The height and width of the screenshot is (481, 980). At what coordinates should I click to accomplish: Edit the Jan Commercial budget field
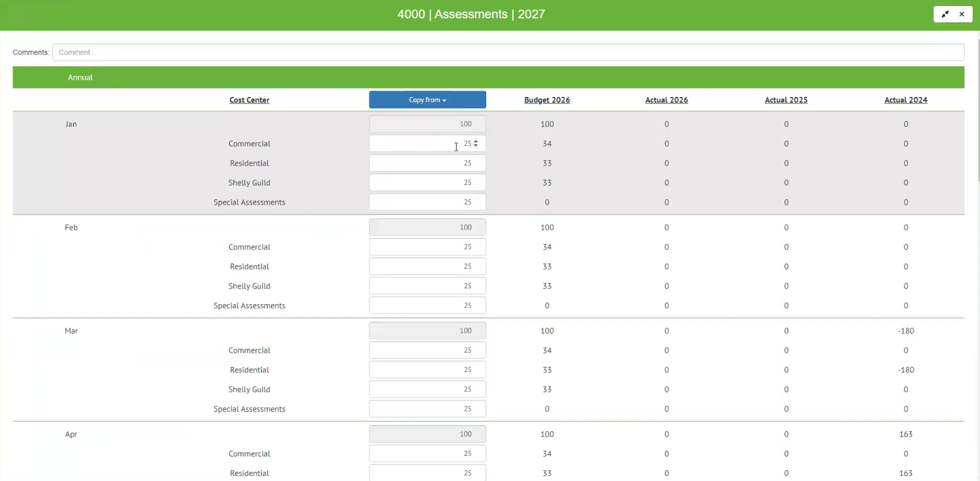click(x=428, y=144)
